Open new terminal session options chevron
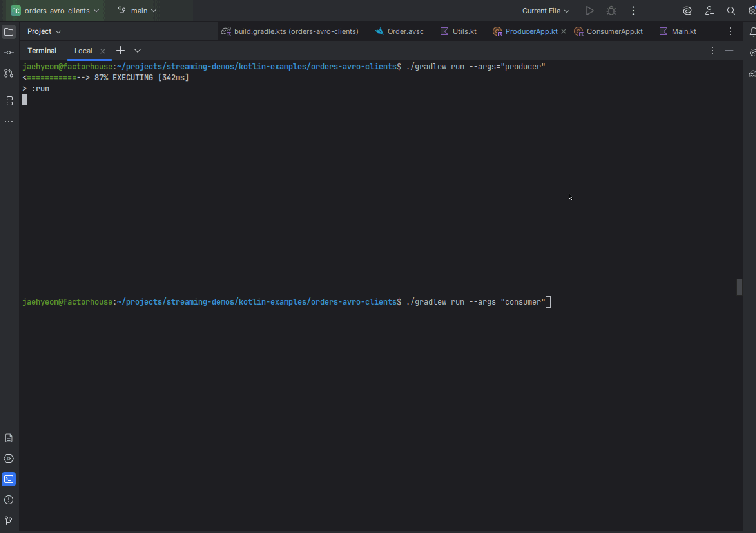 [x=138, y=51]
